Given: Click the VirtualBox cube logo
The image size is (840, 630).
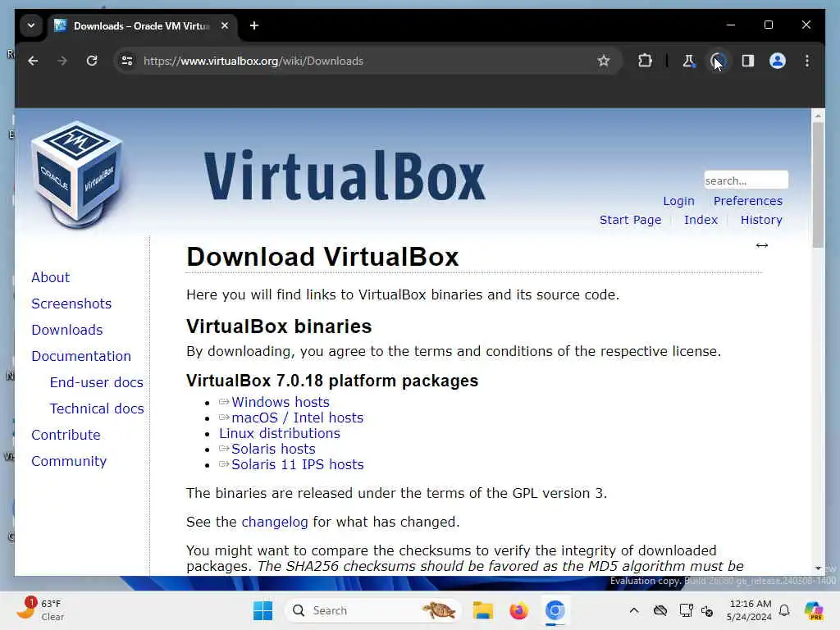Looking at the screenshot, I should (x=76, y=175).
